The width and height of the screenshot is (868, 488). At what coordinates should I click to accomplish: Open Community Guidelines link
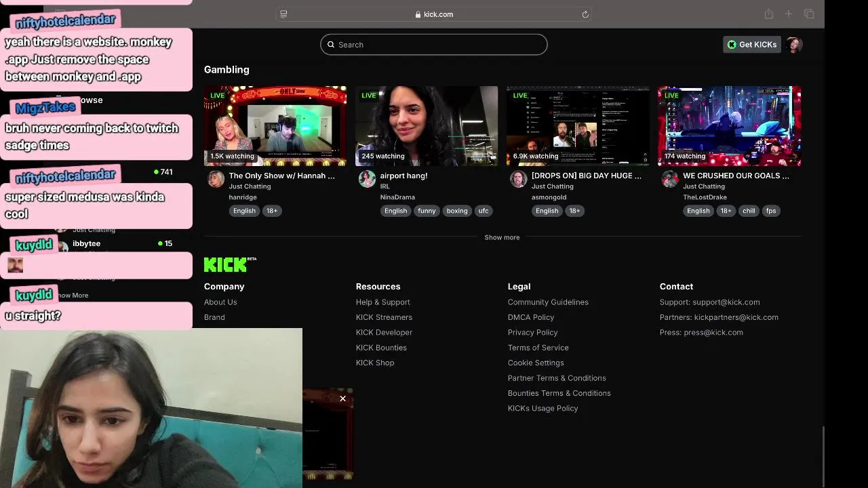pos(548,302)
